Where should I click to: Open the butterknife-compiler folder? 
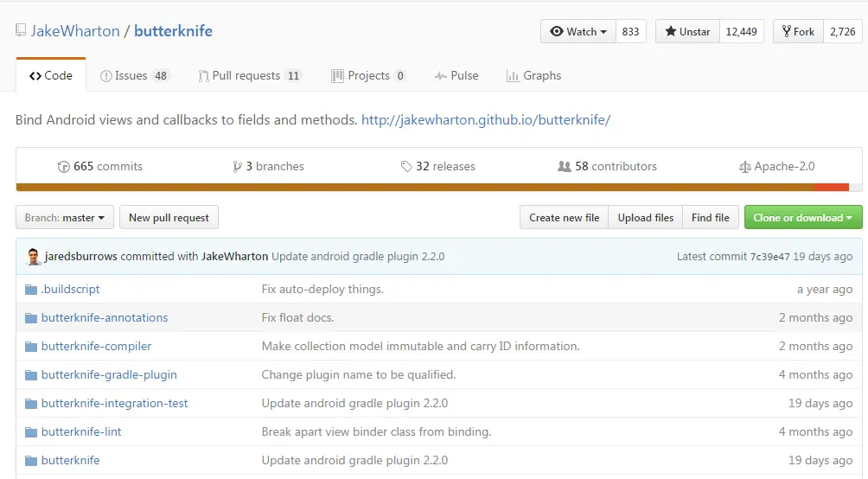pos(96,347)
